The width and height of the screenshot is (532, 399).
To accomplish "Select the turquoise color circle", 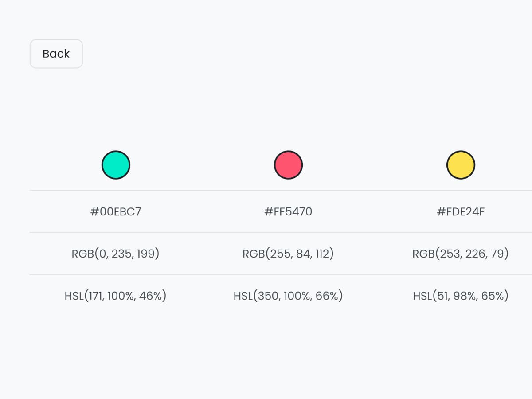I will [116, 165].
